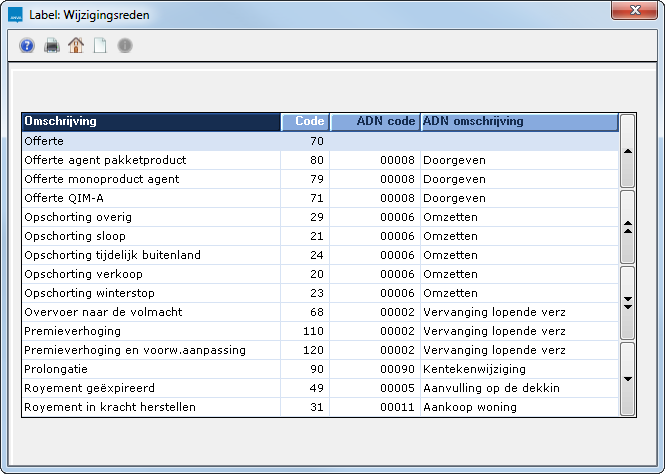Select the Prolongatie row

pos(150,369)
